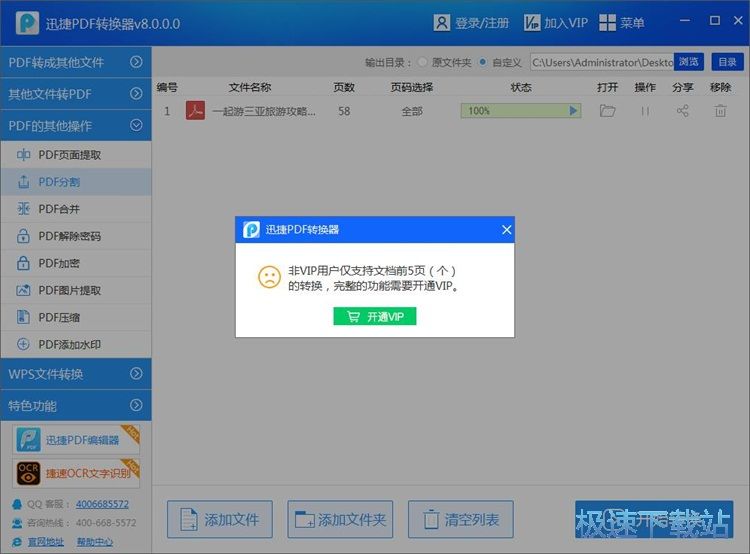Close the 迅捷PDF转换器 VIP dialog
This screenshot has width=750, height=554.
pyautogui.click(x=507, y=230)
